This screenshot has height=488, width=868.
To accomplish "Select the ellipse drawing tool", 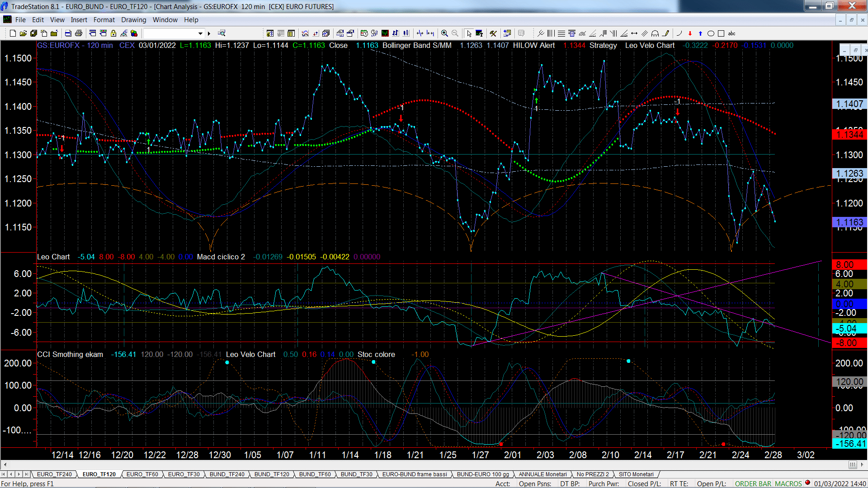I will tap(711, 33).
